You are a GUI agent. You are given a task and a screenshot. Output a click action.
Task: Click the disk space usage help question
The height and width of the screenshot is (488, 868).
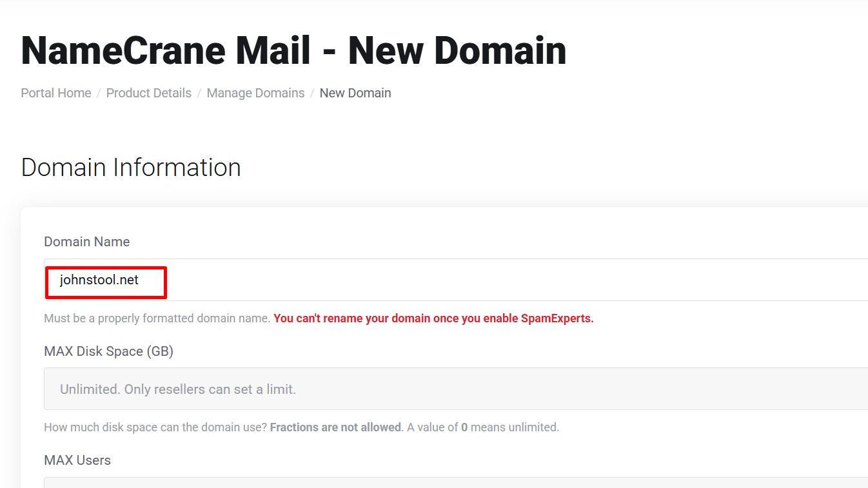click(x=155, y=427)
